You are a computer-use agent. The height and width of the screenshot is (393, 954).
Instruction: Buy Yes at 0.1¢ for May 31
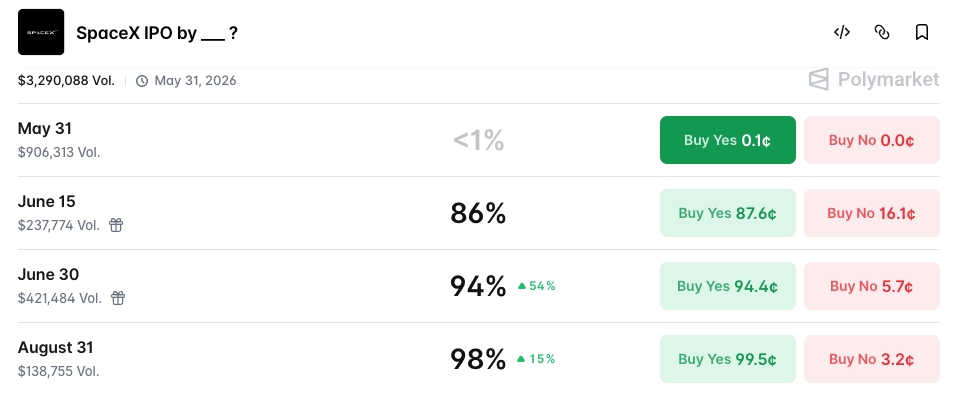(728, 140)
